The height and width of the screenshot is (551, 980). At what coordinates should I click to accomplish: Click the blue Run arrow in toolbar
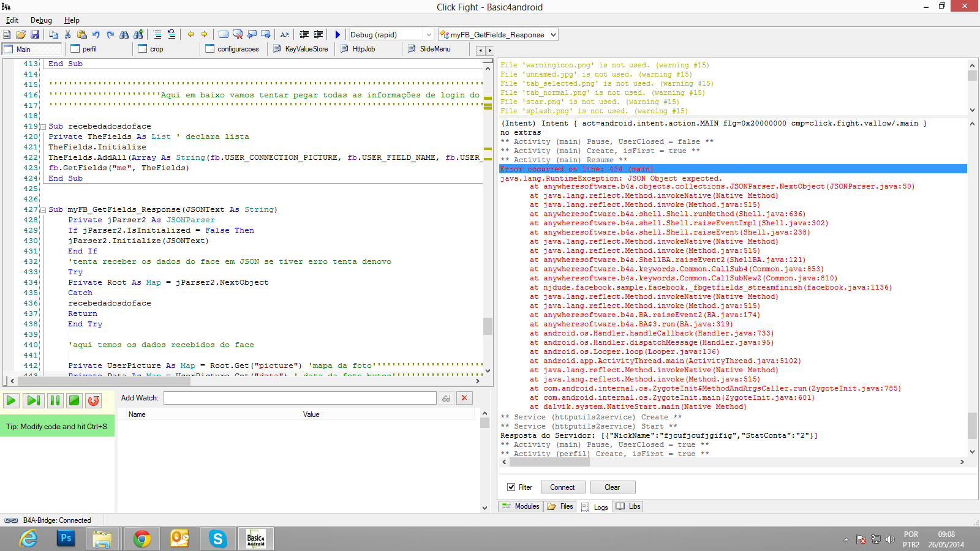pyautogui.click(x=337, y=35)
